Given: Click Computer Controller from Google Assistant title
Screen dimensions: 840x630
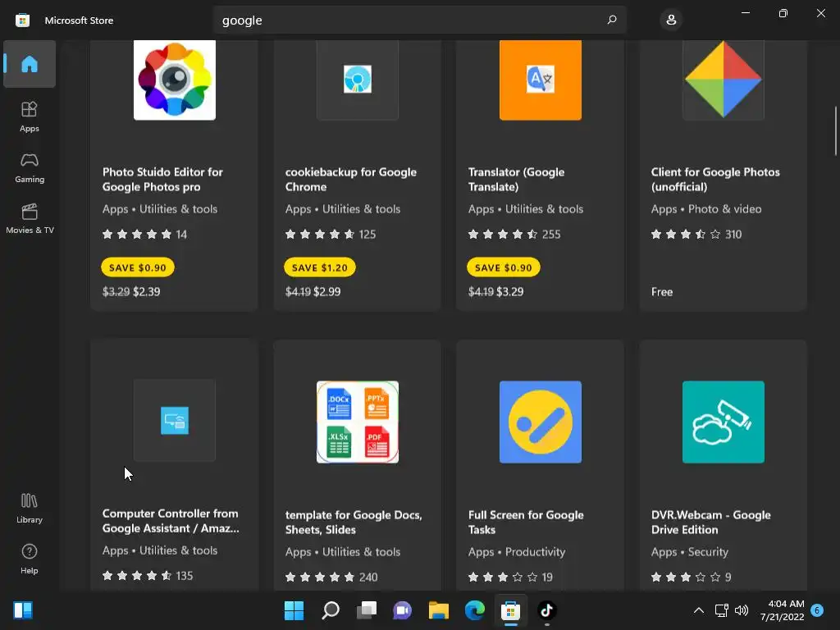Looking at the screenshot, I should coord(171,521).
